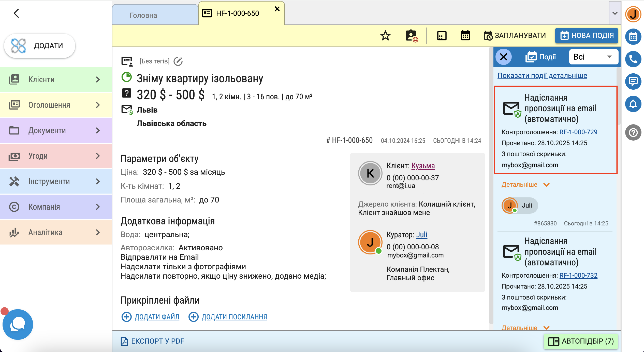
Task: Click the list view icon in toolbar
Action: (442, 36)
